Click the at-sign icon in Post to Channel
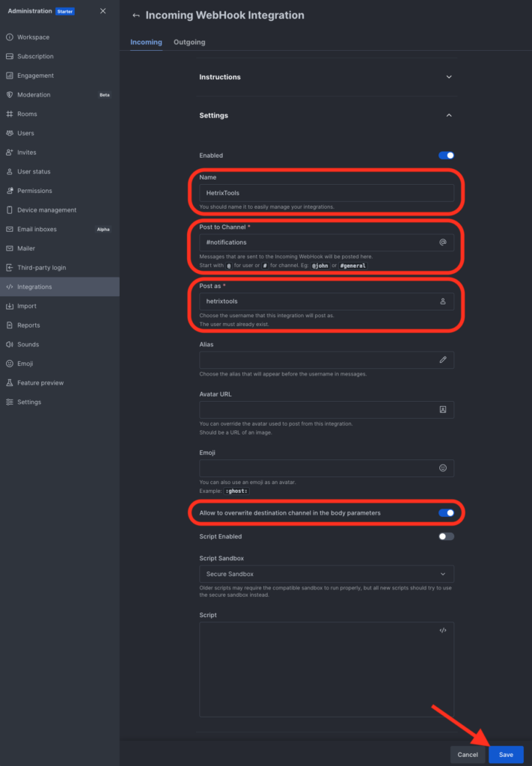 442,242
